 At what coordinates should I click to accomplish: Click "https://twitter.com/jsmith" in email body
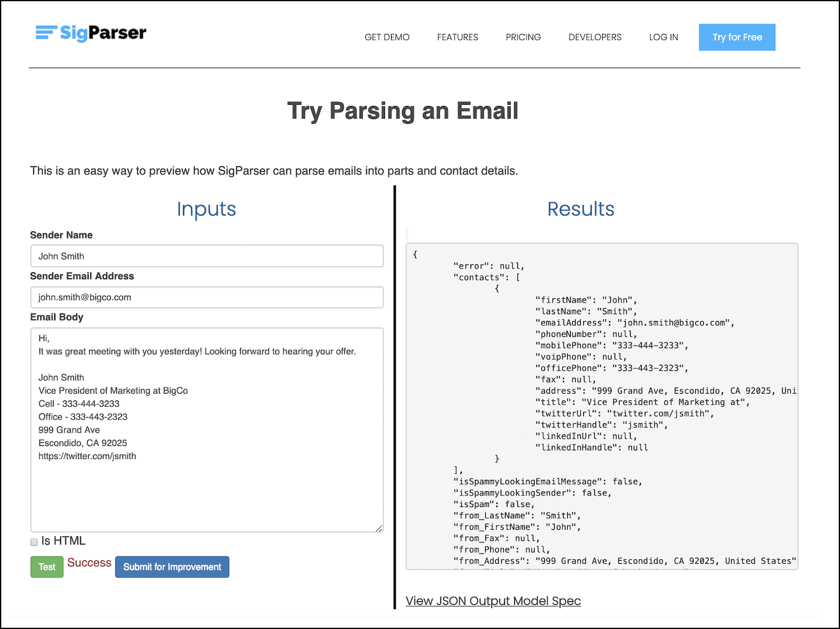click(x=87, y=457)
